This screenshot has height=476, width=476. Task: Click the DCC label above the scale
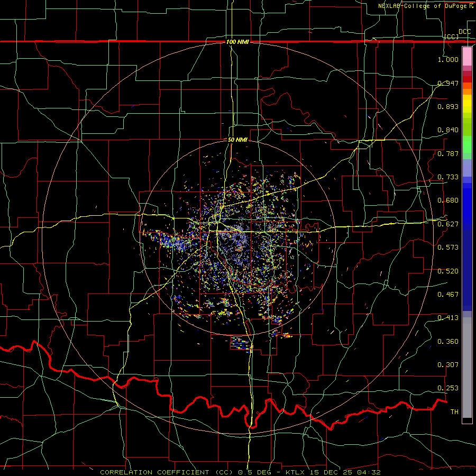tap(464, 32)
